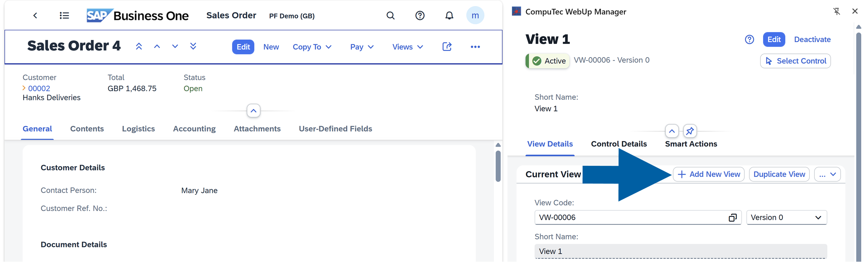Viewport: 868px width, 262px height.
Task: Expand the Copy To dropdown
Action: (312, 47)
